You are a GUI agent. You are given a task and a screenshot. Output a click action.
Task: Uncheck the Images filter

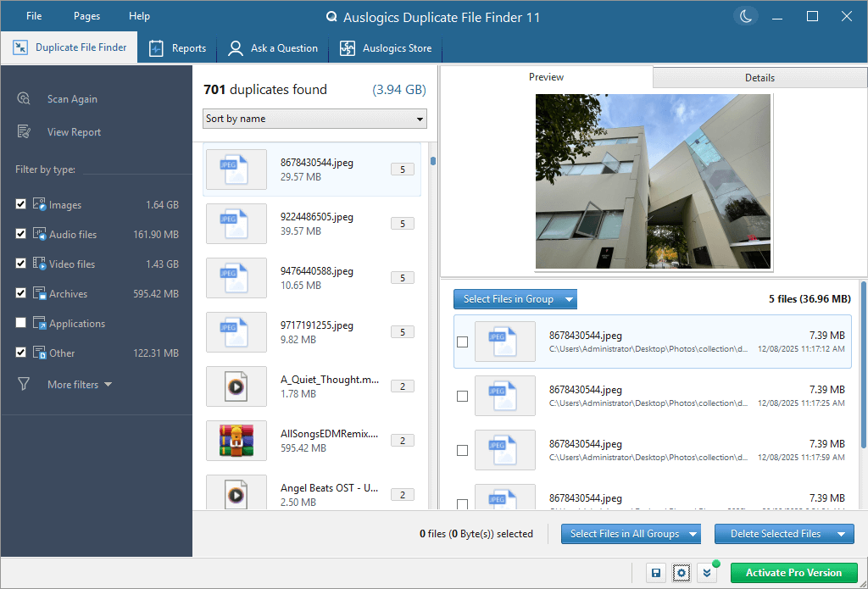(x=20, y=204)
